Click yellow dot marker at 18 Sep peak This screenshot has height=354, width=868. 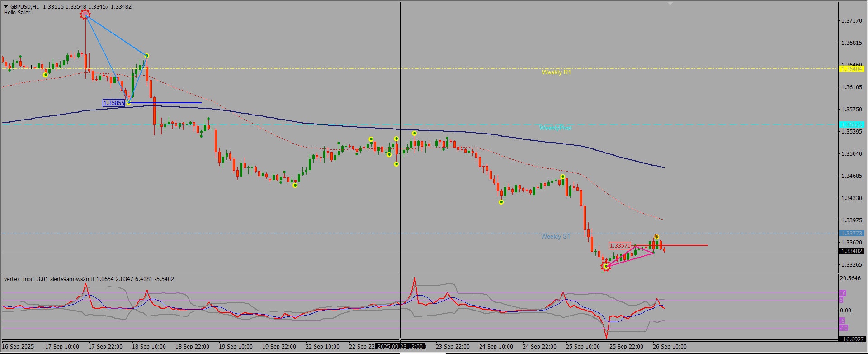coord(146,56)
